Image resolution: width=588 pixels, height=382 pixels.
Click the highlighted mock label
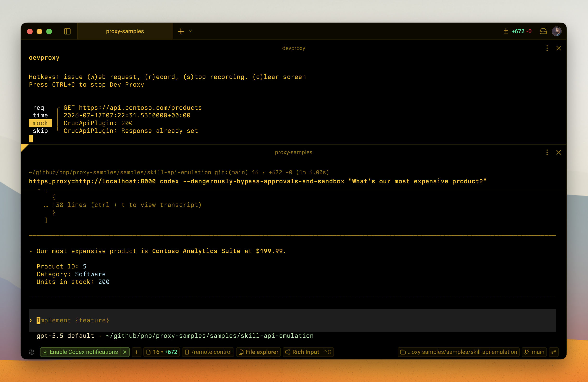(x=40, y=123)
